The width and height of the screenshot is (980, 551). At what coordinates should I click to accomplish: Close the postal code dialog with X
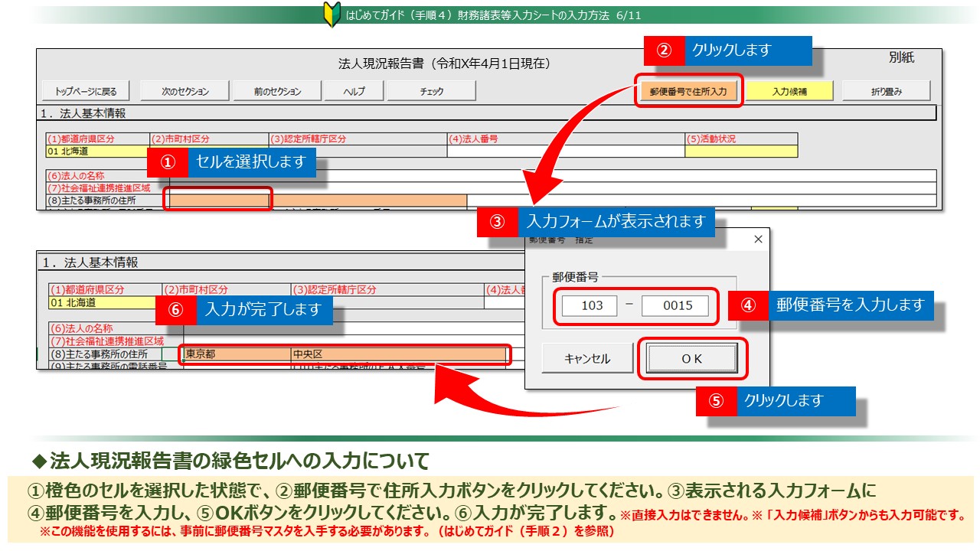tap(758, 240)
